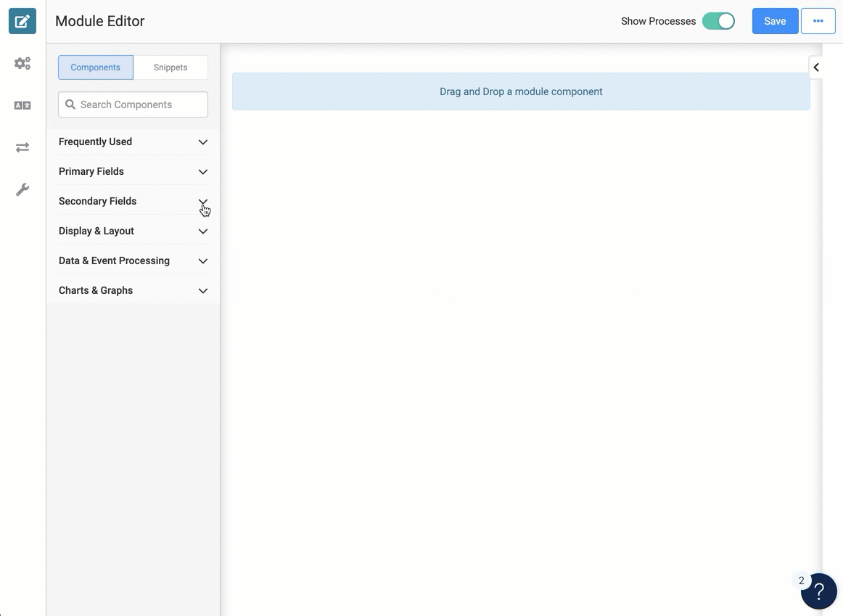843x616 pixels.
Task: Click the Frequently Used label
Action: [x=95, y=141]
